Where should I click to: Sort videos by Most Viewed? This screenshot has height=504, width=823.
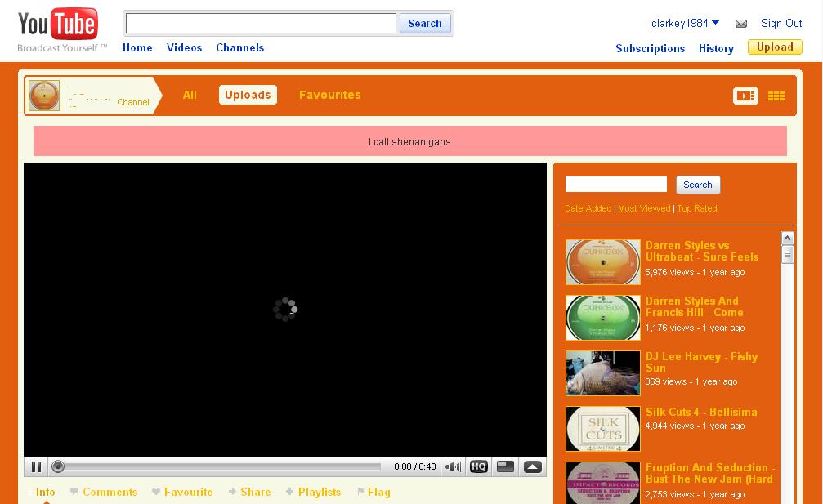(644, 208)
